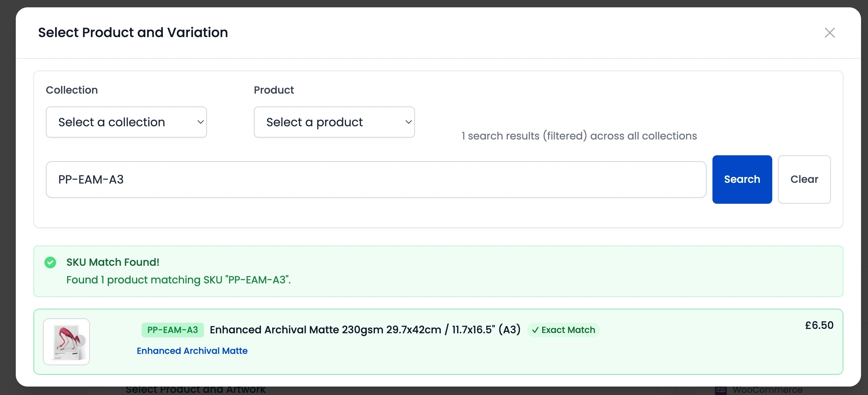Click the Collection field label
Image resolution: width=868 pixels, height=395 pixels.
click(72, 90)
